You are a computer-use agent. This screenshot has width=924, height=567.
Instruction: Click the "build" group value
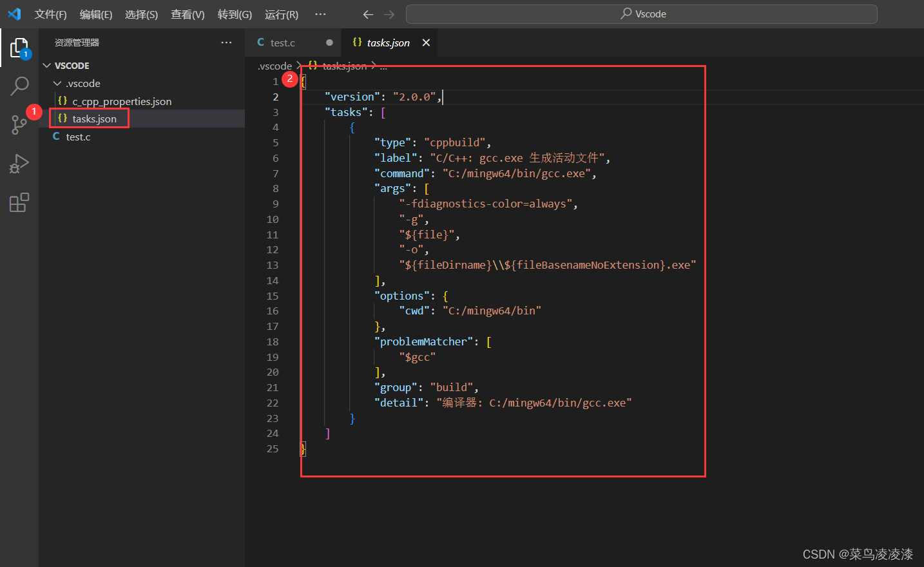[452, 387]
